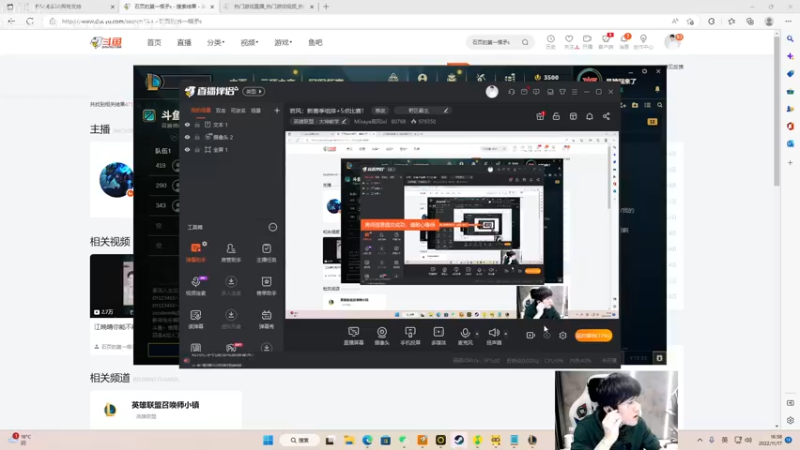Switch to the third browser tab
The image size is (800, 450).
point(268,7)
